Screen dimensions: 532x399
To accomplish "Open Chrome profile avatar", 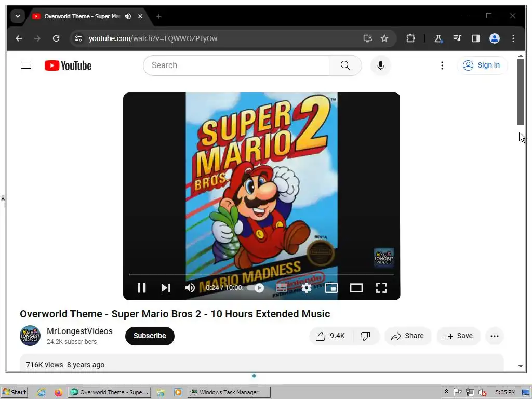I will (x=495, y=38).
